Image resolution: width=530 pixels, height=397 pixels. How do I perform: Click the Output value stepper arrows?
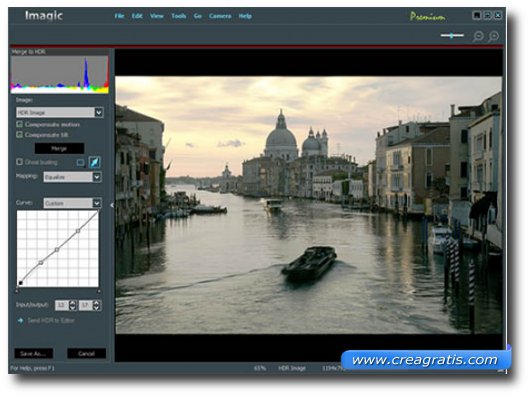coord(97,305)
